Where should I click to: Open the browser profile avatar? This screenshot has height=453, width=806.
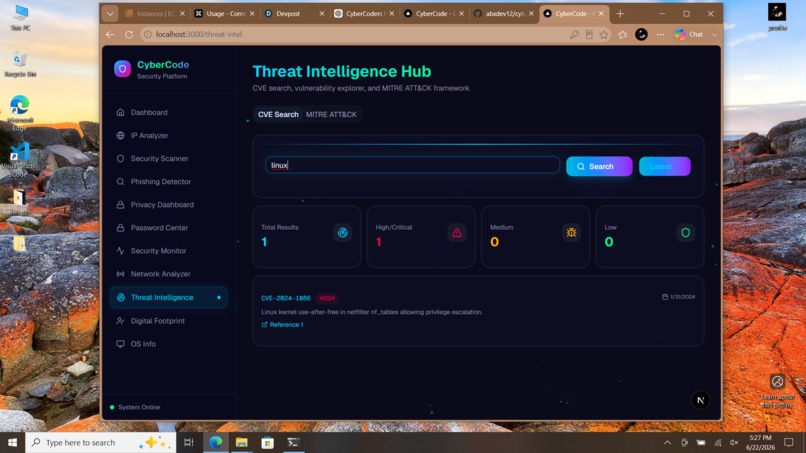click(x=641, y=34)
